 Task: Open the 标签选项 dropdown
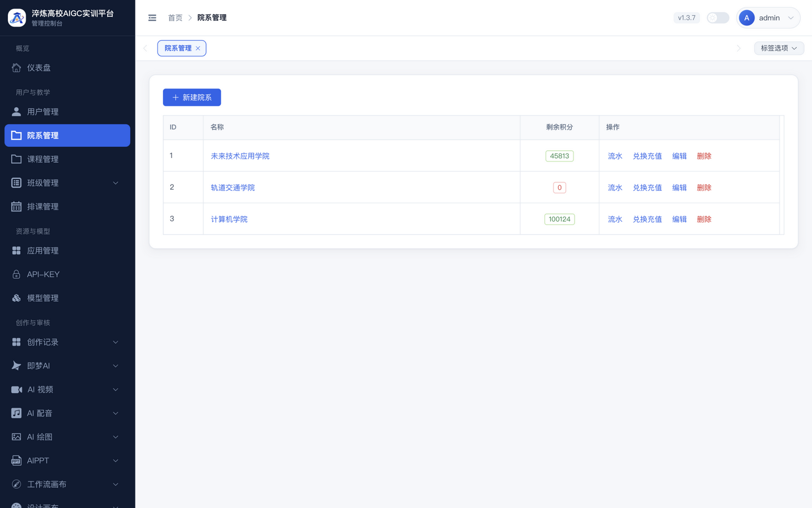(x=779, y=48)
